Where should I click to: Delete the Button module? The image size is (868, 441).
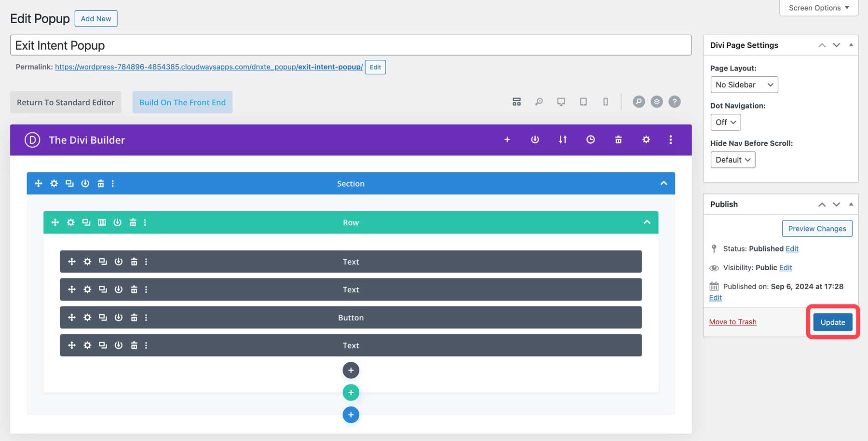pyautogui.click(x=134, y=317)
